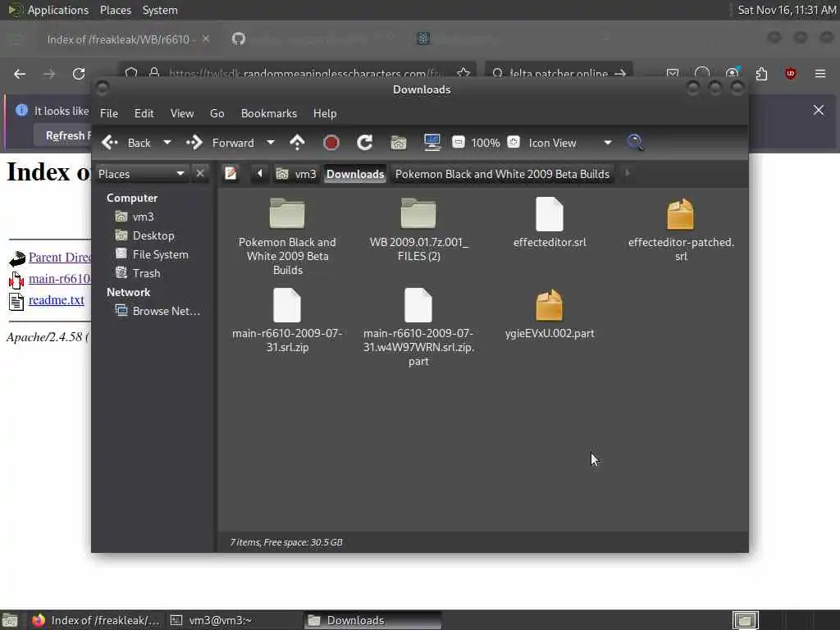The height and width of the screenshot is (630, 840).
Task: Click the Forward navigation button
Action: coord(220,143)
